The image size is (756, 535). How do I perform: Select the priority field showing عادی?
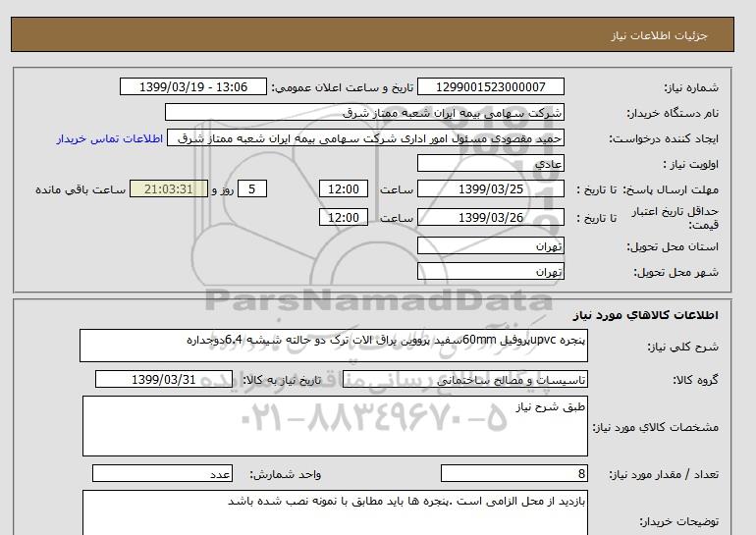tap(490, 163)
